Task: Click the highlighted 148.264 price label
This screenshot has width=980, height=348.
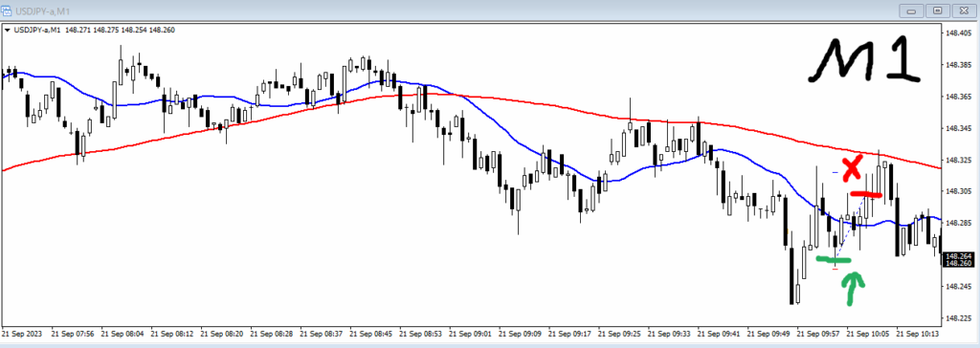Action: click(959, 256)
